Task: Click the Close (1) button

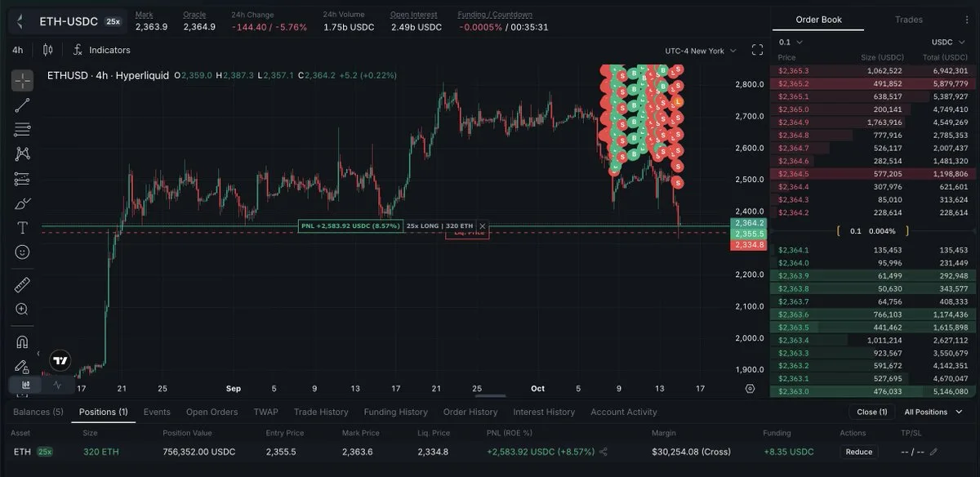Action: click(871, 412)
